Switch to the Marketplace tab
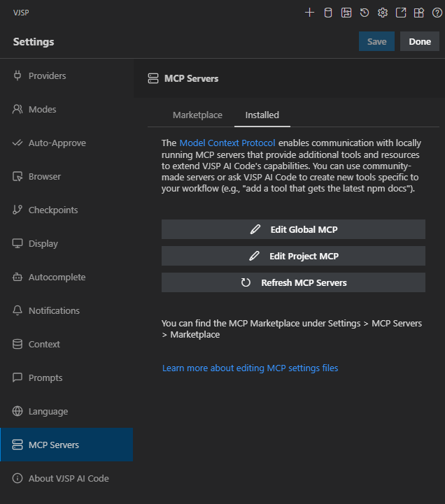The image size is (445, 504). (x=197, y=115)
